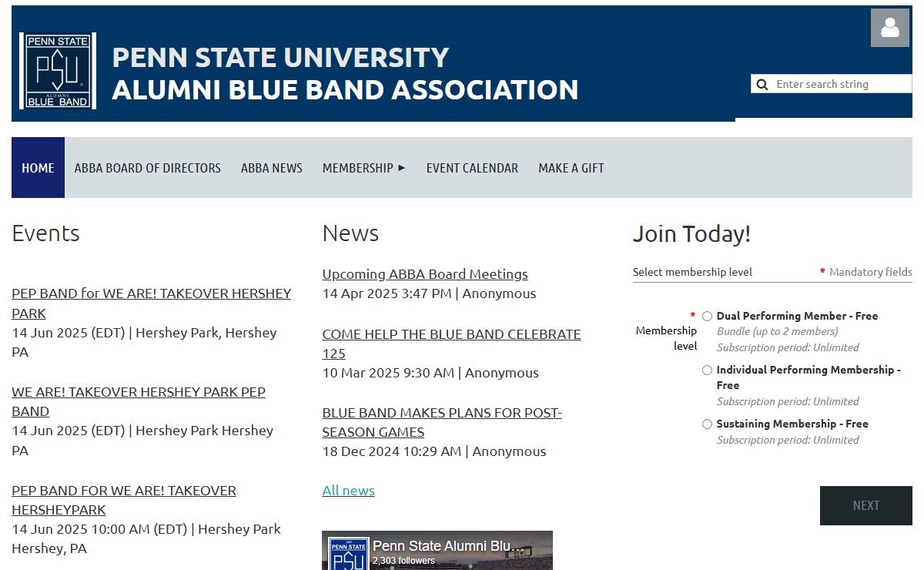The image size is (924, 570).
Task: Click Select membership level label
Action: 692,272
